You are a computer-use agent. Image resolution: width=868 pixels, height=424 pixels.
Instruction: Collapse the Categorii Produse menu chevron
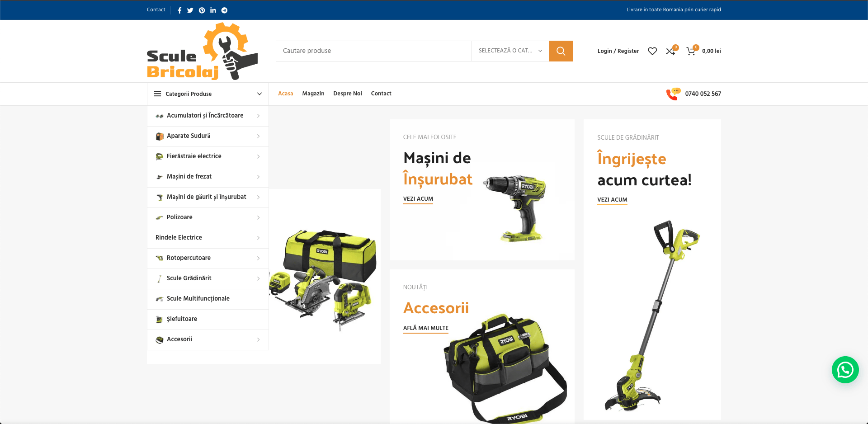click(x=259, y=94)
